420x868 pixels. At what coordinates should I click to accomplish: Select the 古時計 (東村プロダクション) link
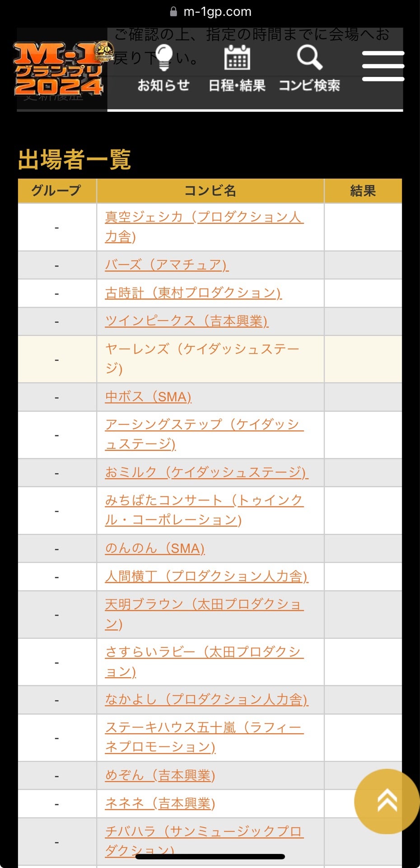click(193, 293)
